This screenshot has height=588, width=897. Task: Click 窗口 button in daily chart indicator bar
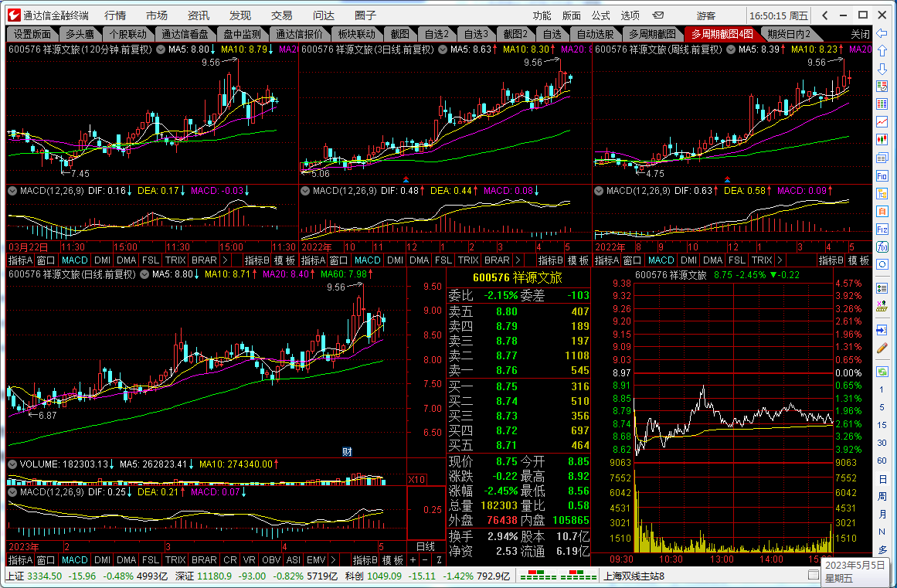[x=46, y=560]
